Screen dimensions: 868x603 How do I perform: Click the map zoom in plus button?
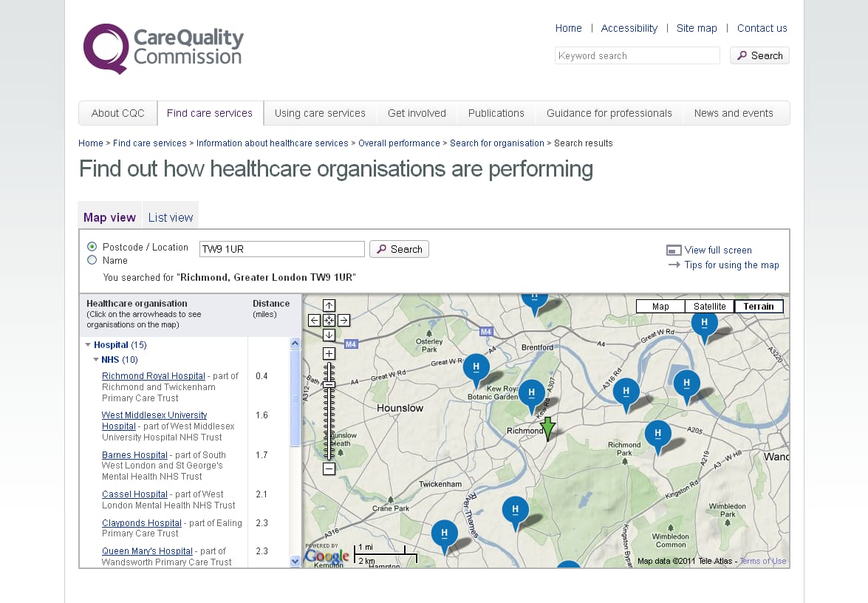click(329, 353)
